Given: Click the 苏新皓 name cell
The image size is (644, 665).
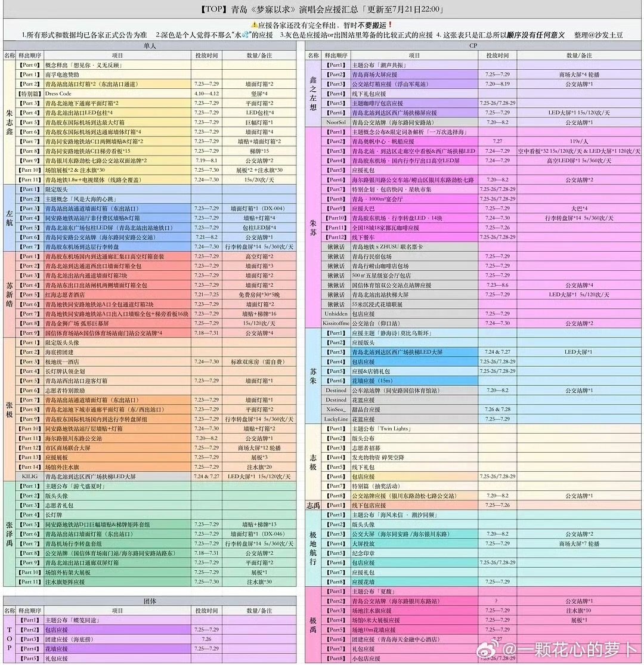Looking at the screenshot, I should [x=10, y=295].
